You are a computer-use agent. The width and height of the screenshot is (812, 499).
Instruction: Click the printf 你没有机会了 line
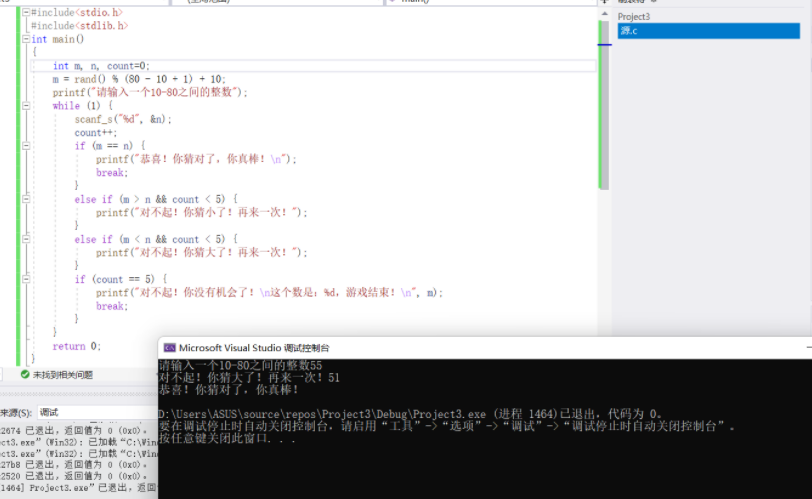click(269, 293)
